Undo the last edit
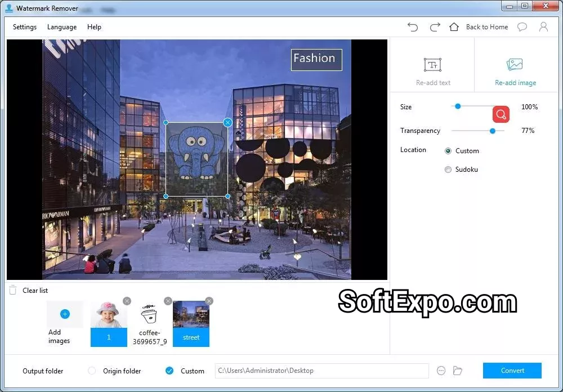The image size is (563, 392). click(413, 26)
